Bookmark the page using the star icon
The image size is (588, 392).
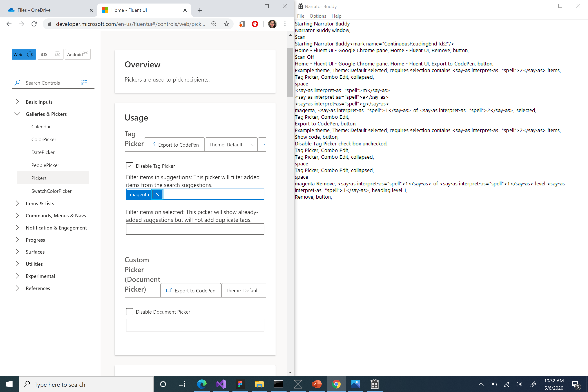(x=226, y=24)
